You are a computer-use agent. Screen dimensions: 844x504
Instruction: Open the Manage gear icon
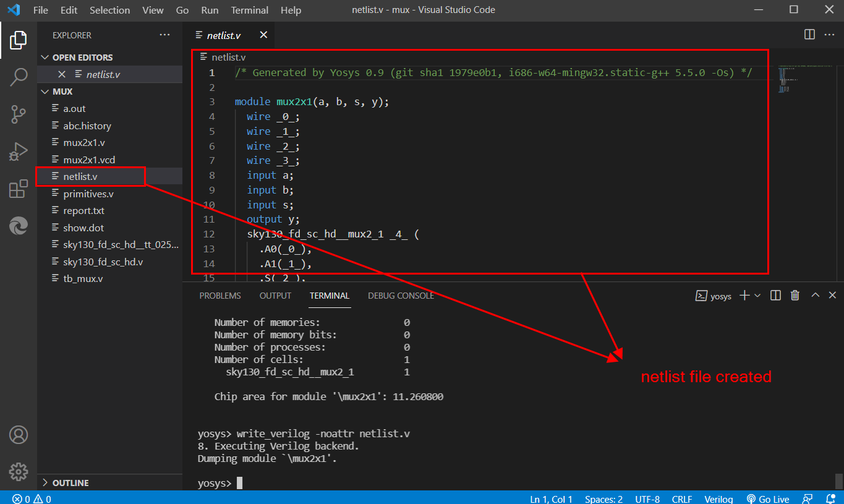[x=18, y=471]
